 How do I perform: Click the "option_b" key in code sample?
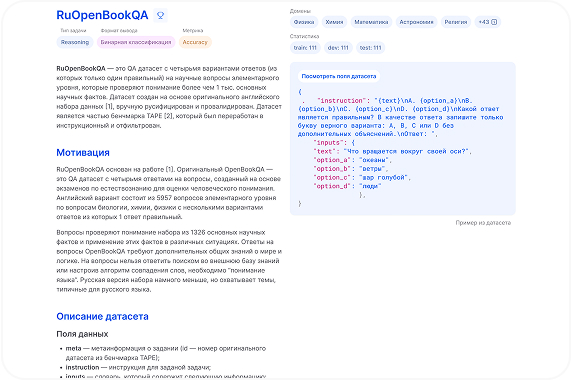coord(332,169)
